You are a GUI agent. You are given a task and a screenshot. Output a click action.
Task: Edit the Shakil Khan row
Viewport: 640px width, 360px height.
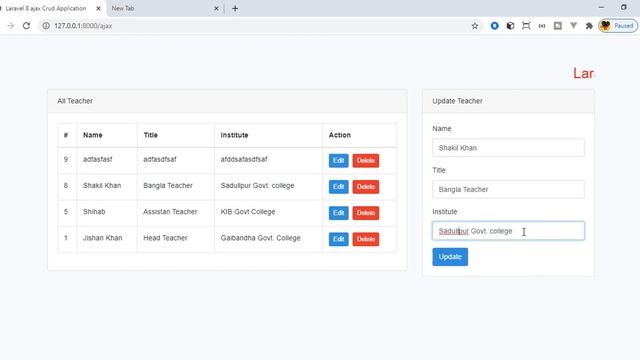[338, 187]
